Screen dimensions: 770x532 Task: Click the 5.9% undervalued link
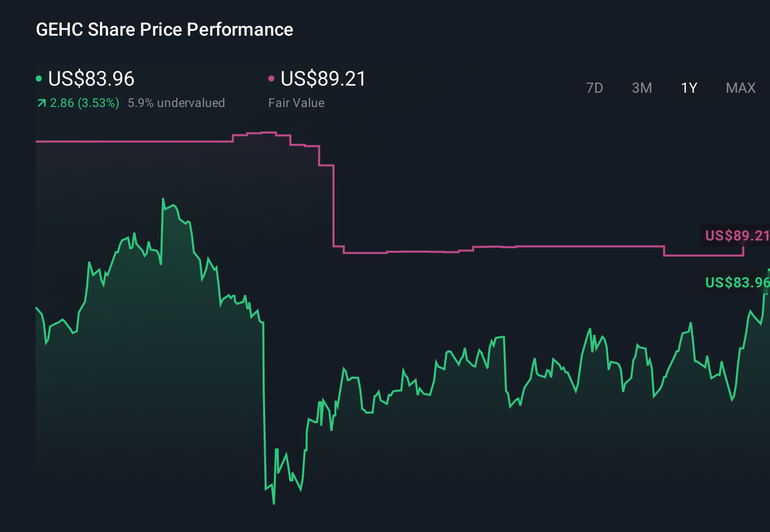176,102
